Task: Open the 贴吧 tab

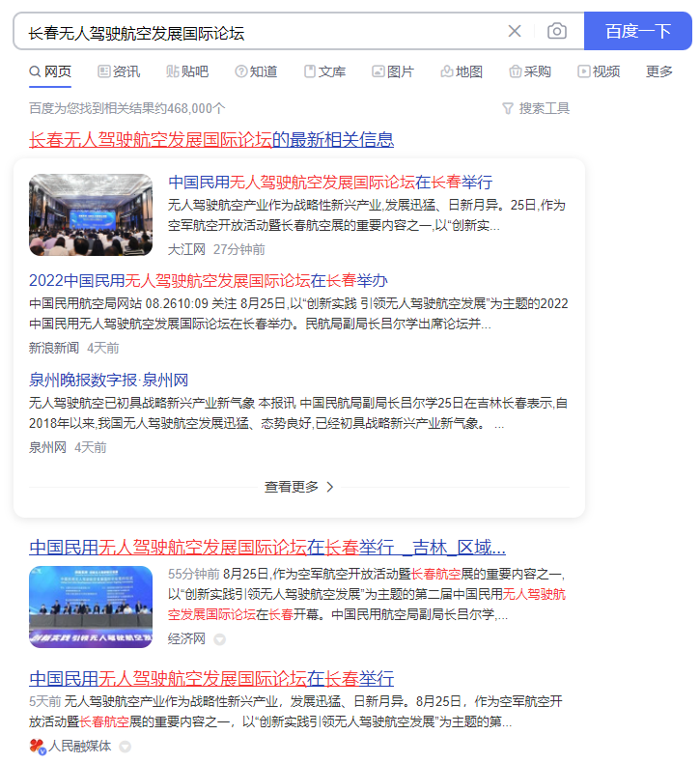Action: pyautogui.click(x=187, y=72)
